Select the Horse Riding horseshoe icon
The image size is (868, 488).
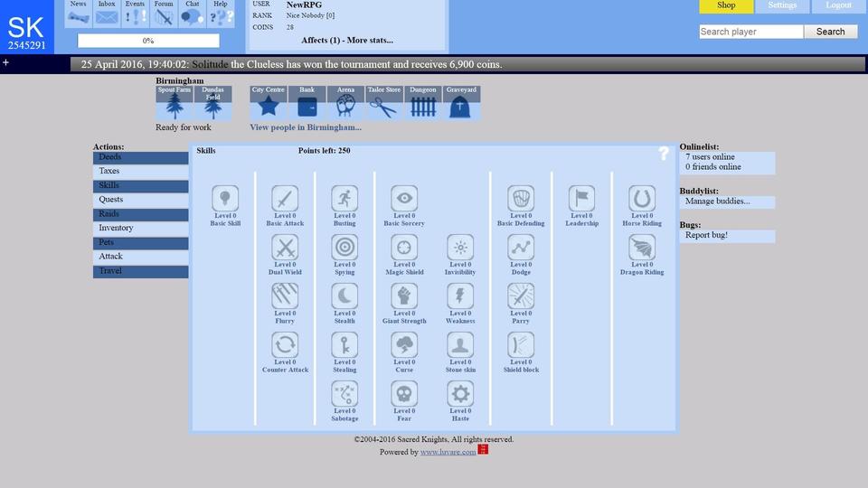coord(642,199)
